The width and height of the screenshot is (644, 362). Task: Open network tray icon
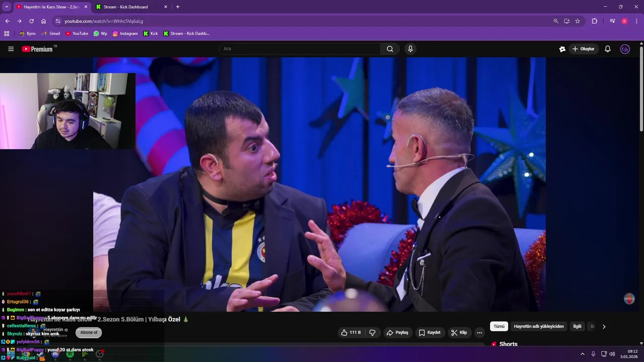click(604, 354)
